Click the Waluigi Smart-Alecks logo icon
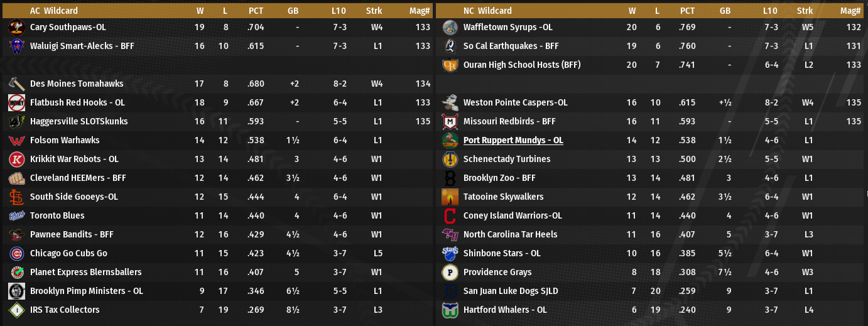The width and height of the screenshot is (868, 326). pos(16,46)
